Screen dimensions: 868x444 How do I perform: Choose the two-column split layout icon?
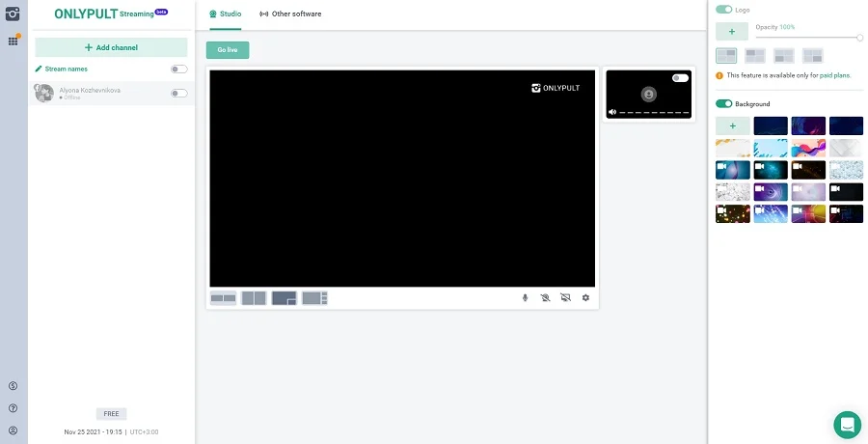pyautogui.click(x=254, y=298)
